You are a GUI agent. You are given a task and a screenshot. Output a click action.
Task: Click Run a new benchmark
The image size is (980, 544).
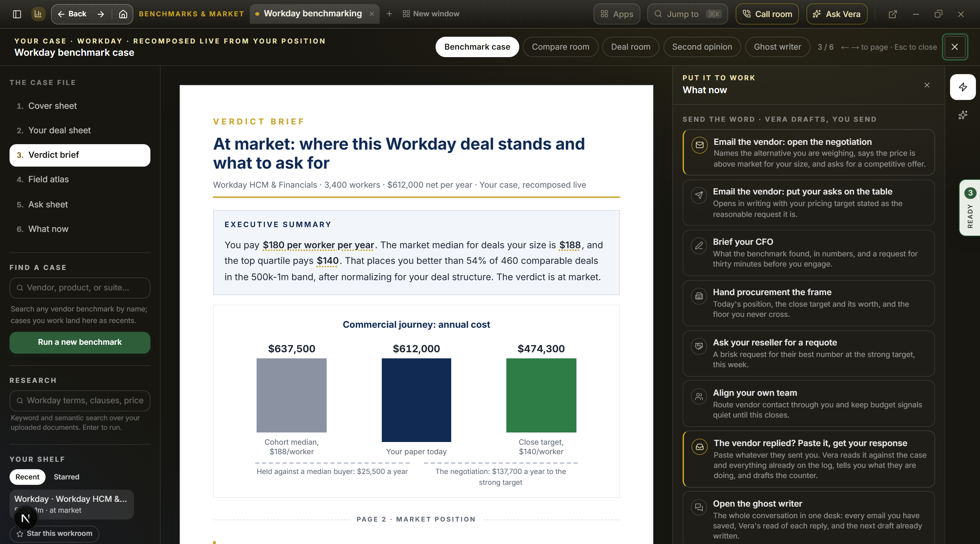pyautogui.click(x=80, y=342)
